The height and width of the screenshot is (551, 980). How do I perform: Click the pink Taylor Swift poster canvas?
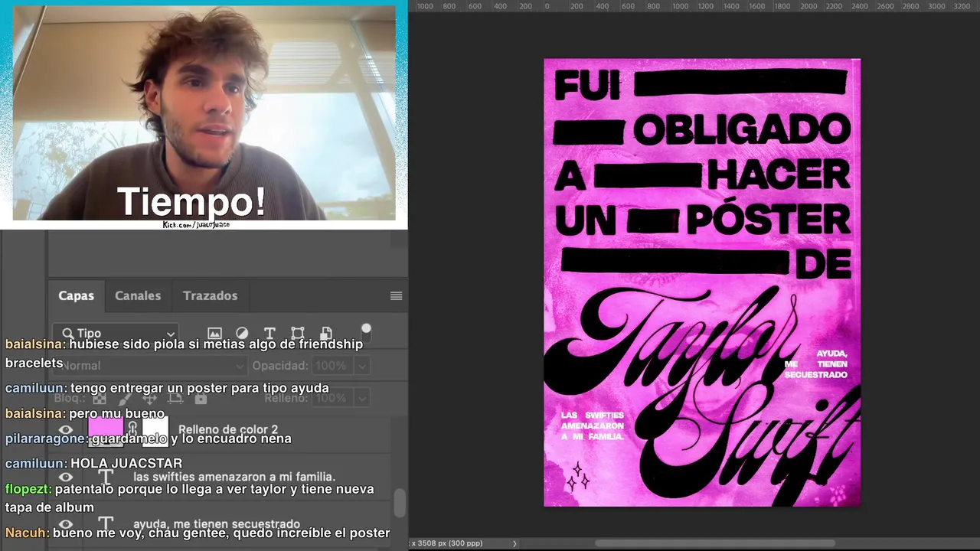coord(702,282)
